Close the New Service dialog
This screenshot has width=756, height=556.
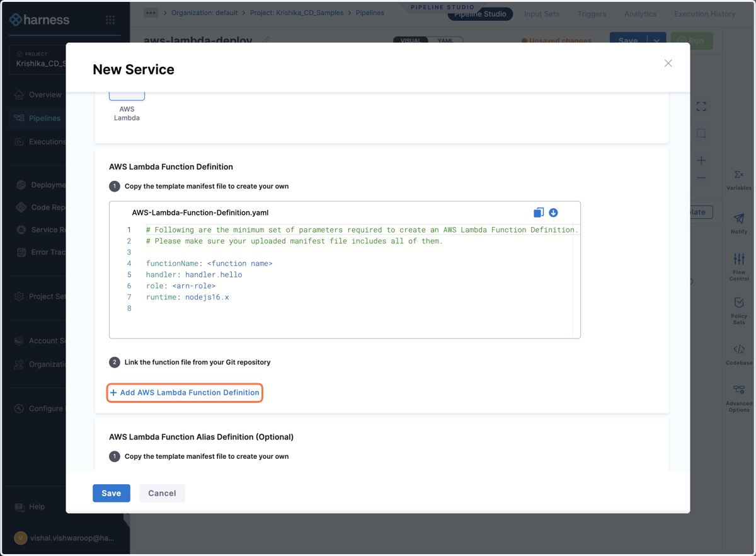[x=668, y=63]
